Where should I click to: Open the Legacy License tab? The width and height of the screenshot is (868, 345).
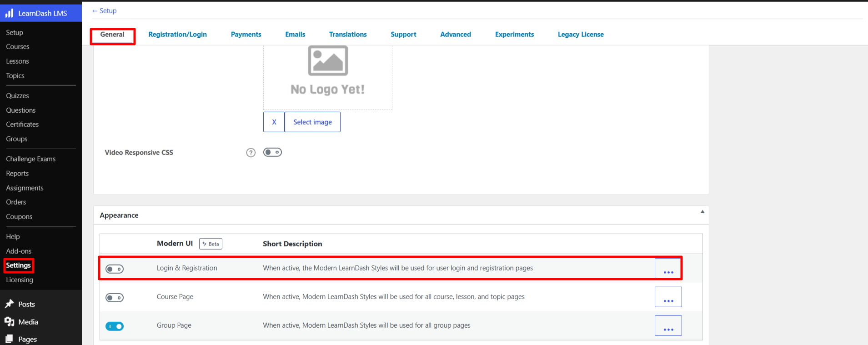click(x=581, y=35)
